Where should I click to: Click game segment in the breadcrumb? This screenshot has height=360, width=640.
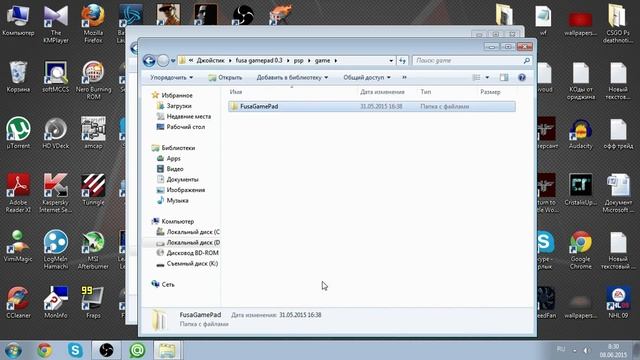click(322, 61)
